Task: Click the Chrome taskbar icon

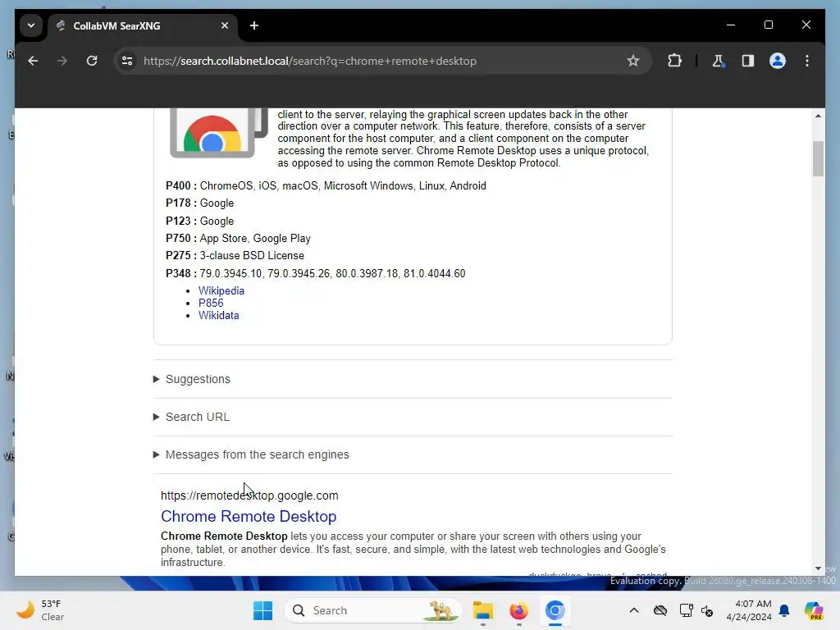Action: point(555,610)
